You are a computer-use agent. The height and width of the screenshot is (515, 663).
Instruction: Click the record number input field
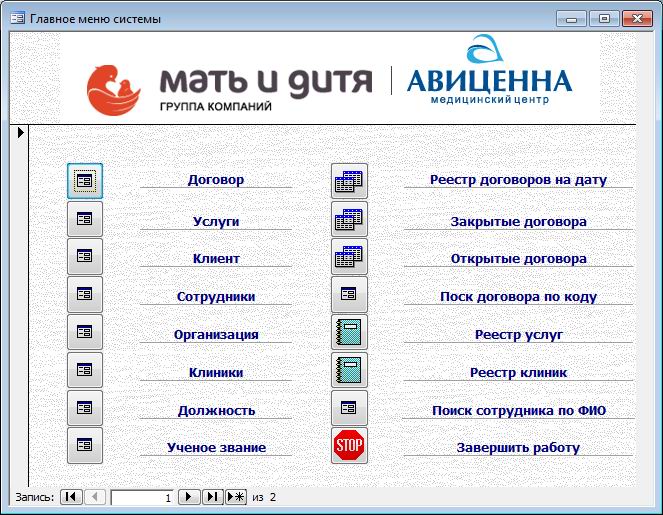pos(142,497)
